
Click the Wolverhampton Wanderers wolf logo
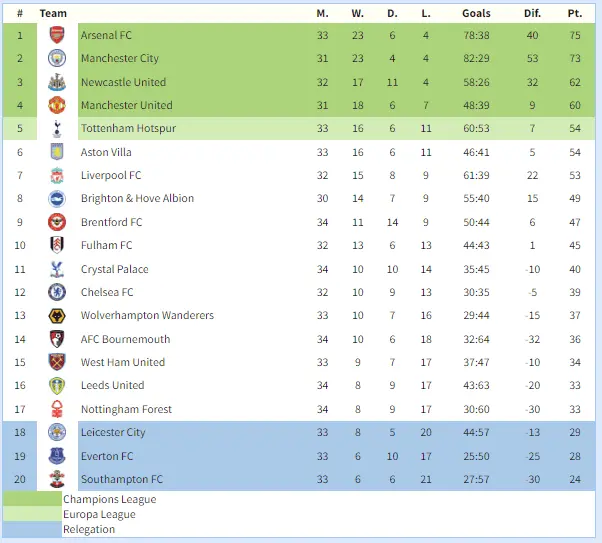point(56,315)
